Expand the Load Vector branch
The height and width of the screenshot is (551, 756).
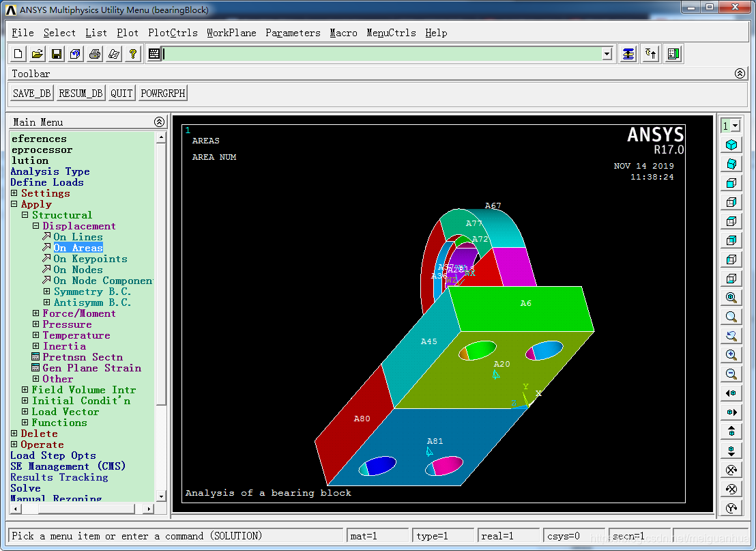pos(25,412)
